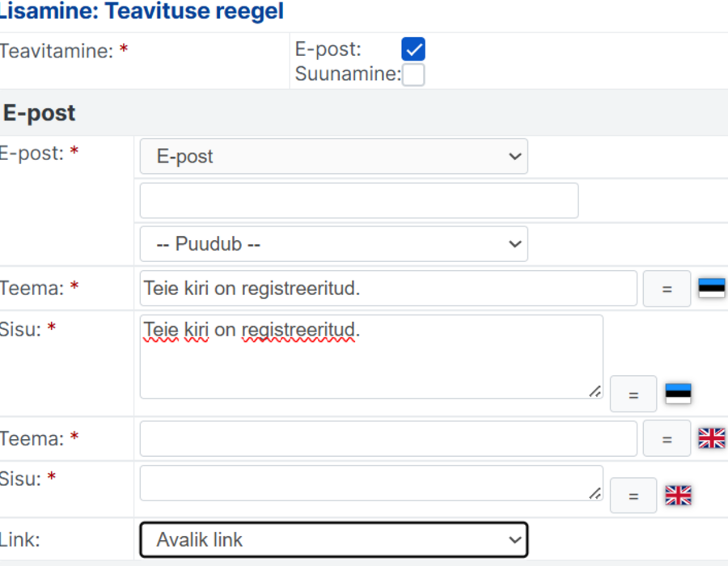
Task: Click '=' button beside Estonian Sisu textarea
Action: pyautogui.click(x=633, y=395)
